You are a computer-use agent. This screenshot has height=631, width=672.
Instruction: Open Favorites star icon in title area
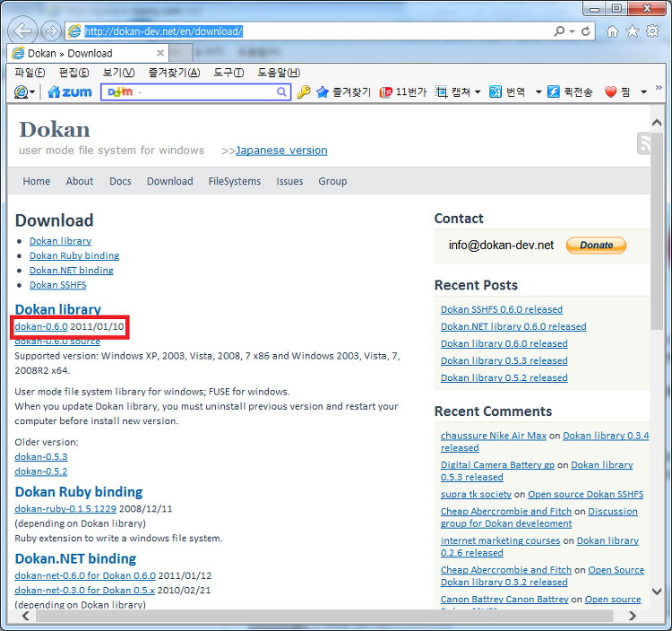click(633, 31)
